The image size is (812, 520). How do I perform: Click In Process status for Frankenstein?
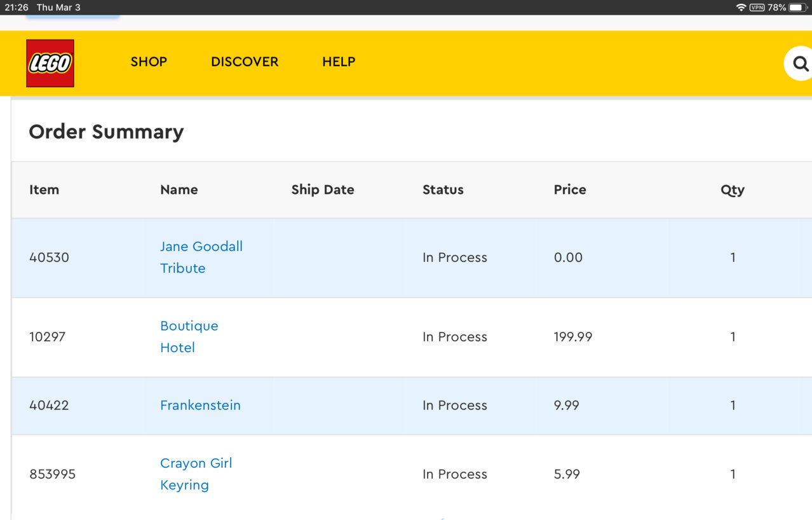pyautogui.click(x=455, y=406)
